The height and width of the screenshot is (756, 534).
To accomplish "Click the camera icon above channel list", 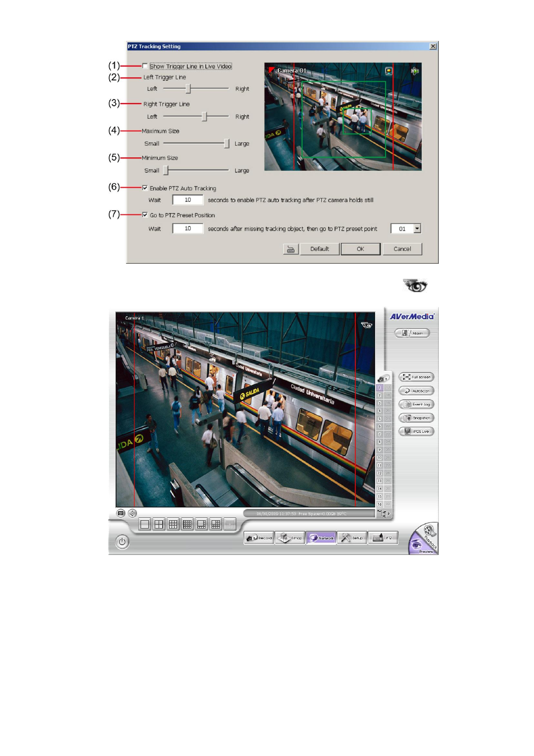I will (383, 379).
